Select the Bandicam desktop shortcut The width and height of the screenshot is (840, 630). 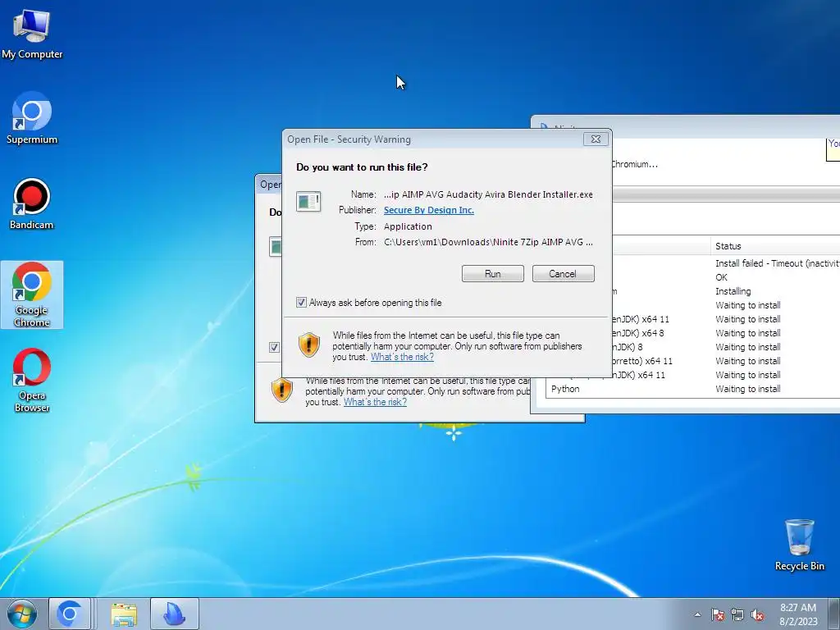32,204
